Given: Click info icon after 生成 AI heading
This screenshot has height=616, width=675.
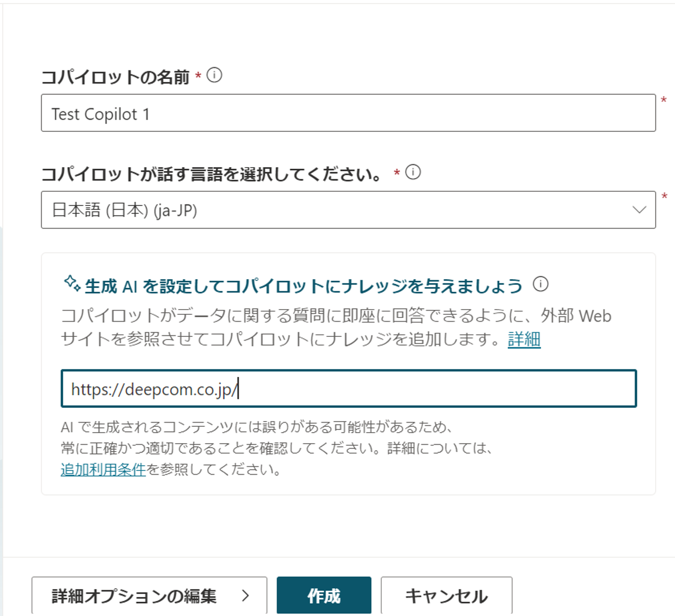Looking at the screenshot, I should (x=540, y=284).
